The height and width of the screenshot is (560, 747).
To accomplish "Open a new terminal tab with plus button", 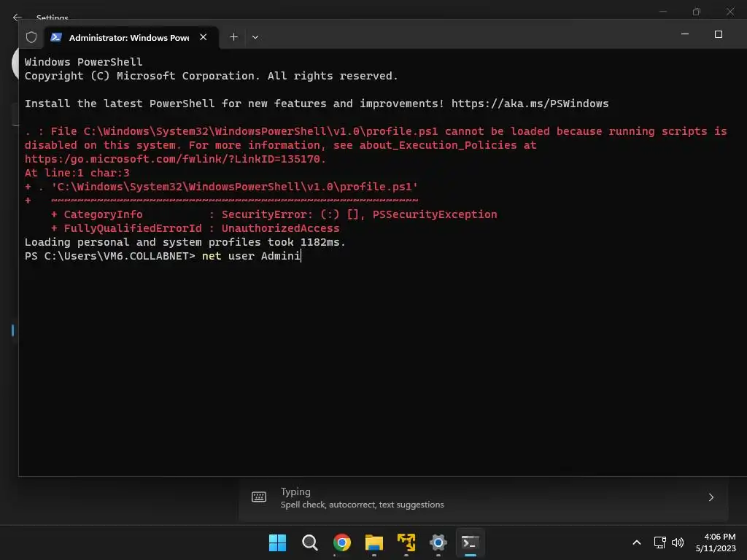I will (x=233, y=37).
